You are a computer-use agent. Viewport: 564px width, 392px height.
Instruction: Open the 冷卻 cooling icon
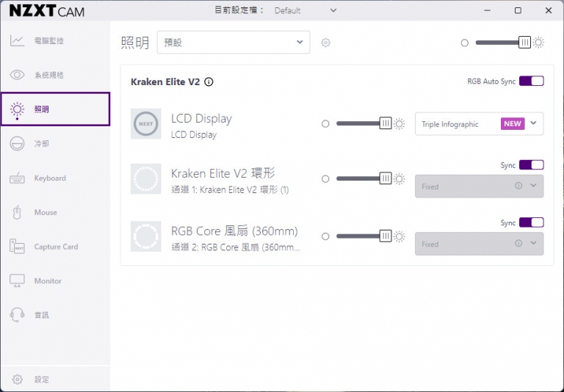pyautogui.click(x=17, y=143)
